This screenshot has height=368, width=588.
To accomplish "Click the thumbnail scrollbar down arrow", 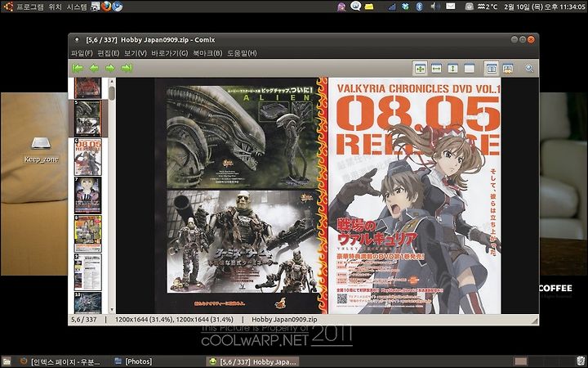I will click(112, 310).
